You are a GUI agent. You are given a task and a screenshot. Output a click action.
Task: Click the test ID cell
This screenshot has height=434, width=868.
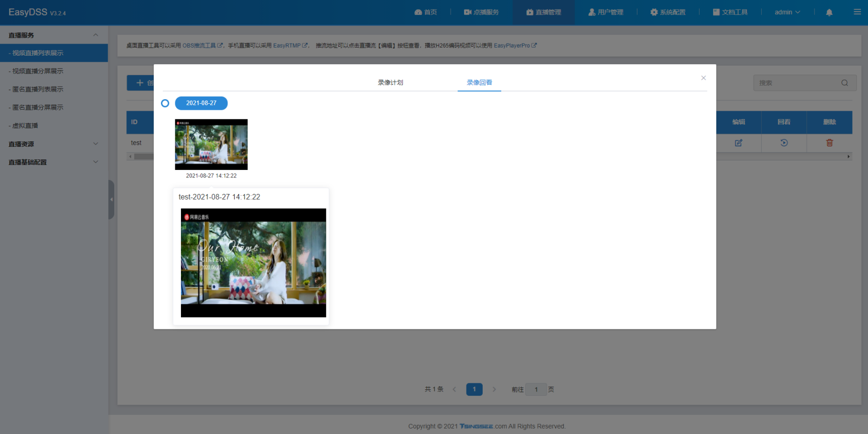(x=136, y=143)
